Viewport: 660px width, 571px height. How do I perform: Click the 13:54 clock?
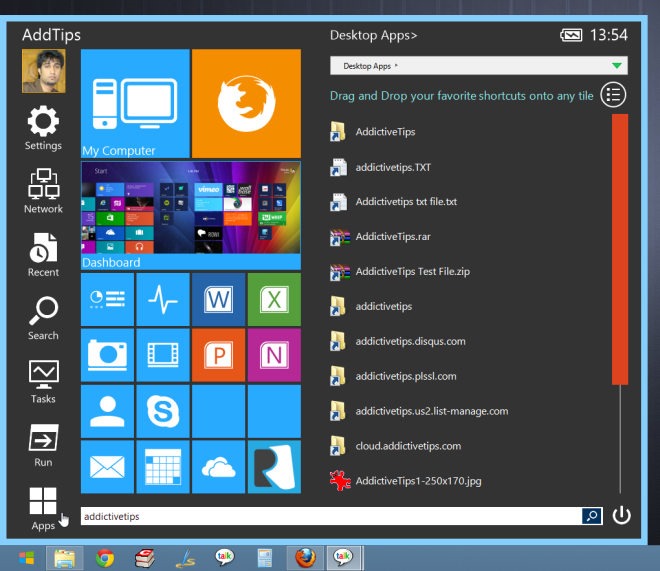[609, 35]
